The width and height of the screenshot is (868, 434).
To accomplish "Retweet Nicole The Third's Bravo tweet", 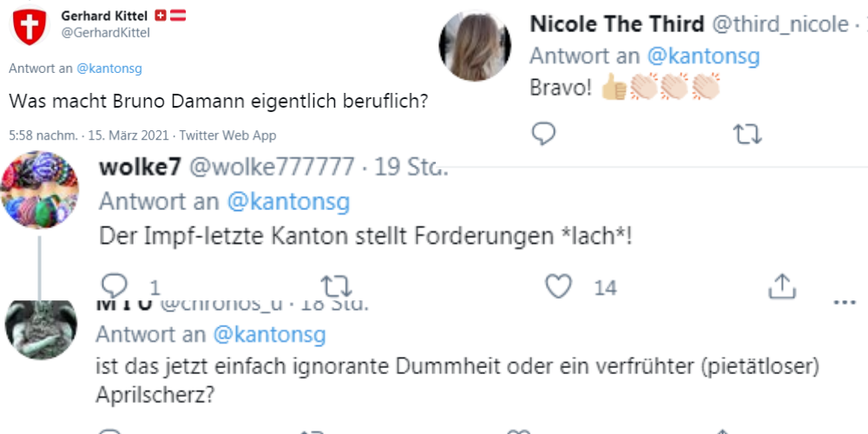I will [747, 134].
